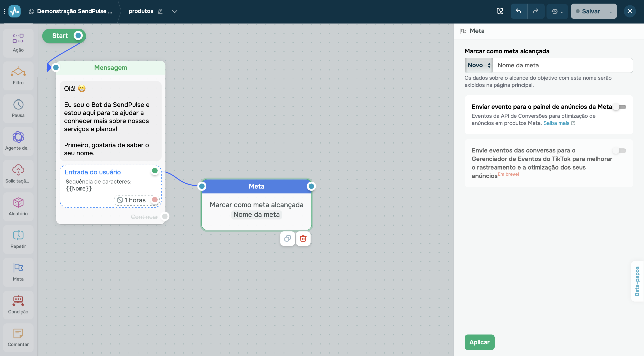Click the Nome da meta input field
The width and height of the screenshot is (644, 356).
563,65
